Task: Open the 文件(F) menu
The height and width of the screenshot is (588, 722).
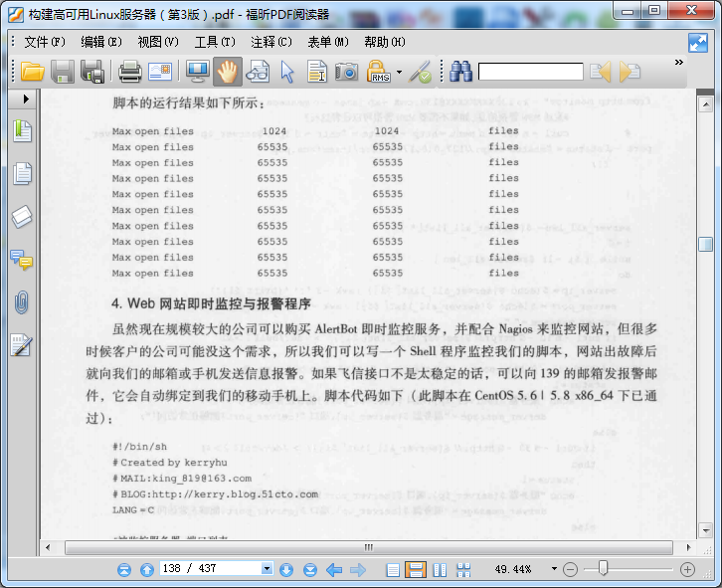Action: click(45, 42)
